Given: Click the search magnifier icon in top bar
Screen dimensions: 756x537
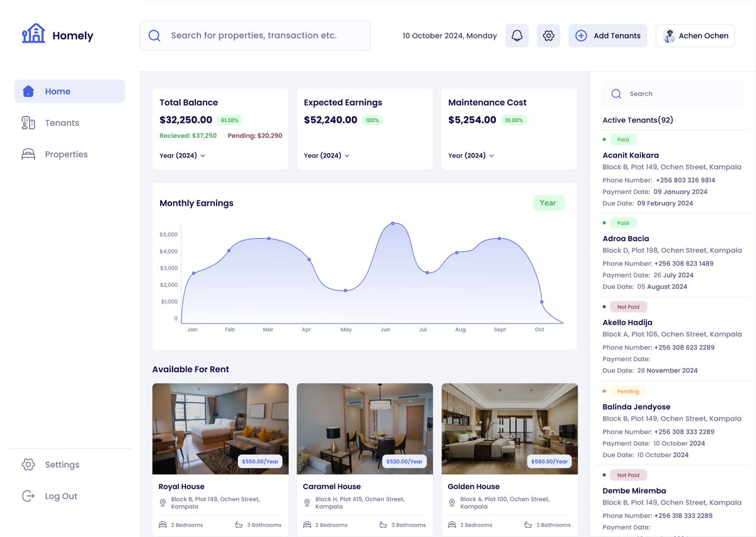Looking at the screenshot, I should (x=154, y=36).
